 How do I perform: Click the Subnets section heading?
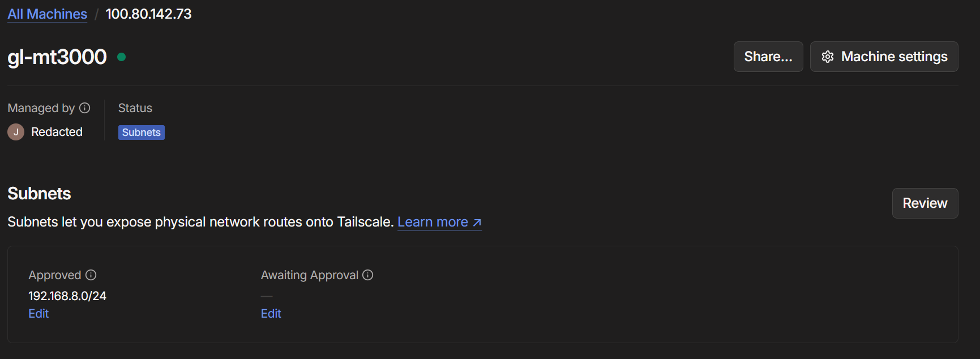pos(39,194)
